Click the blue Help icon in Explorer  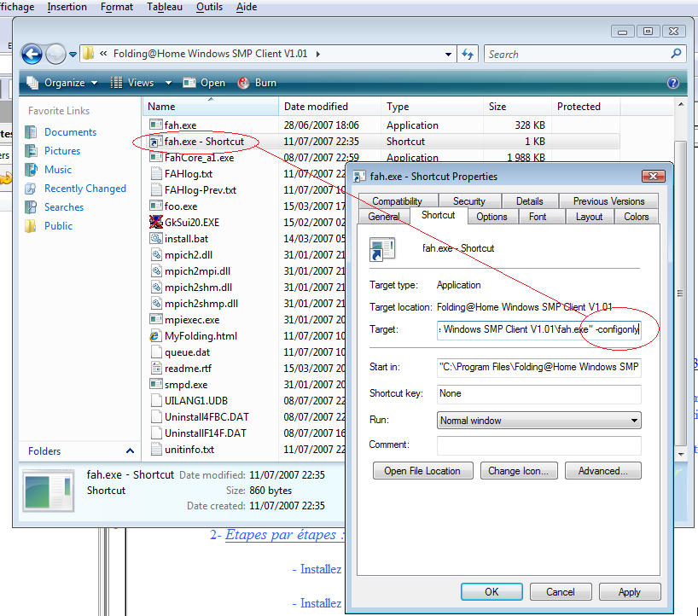pyautogui.click(x=672, y=83)
